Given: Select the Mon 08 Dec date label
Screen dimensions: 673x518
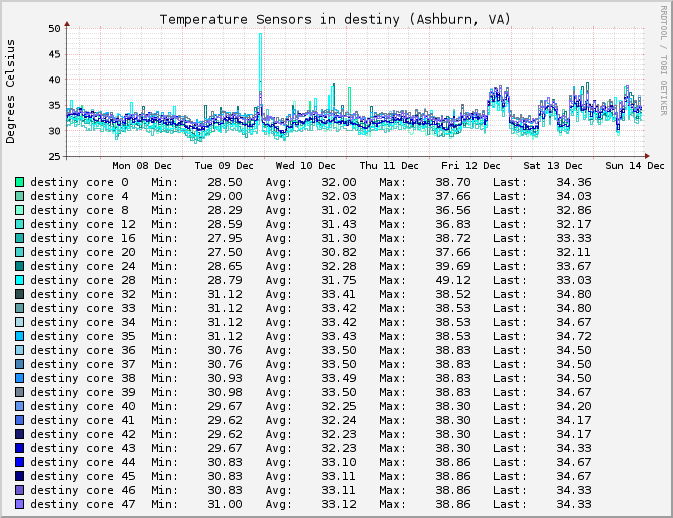Looking at the screenshot, I should coord(141,166).
